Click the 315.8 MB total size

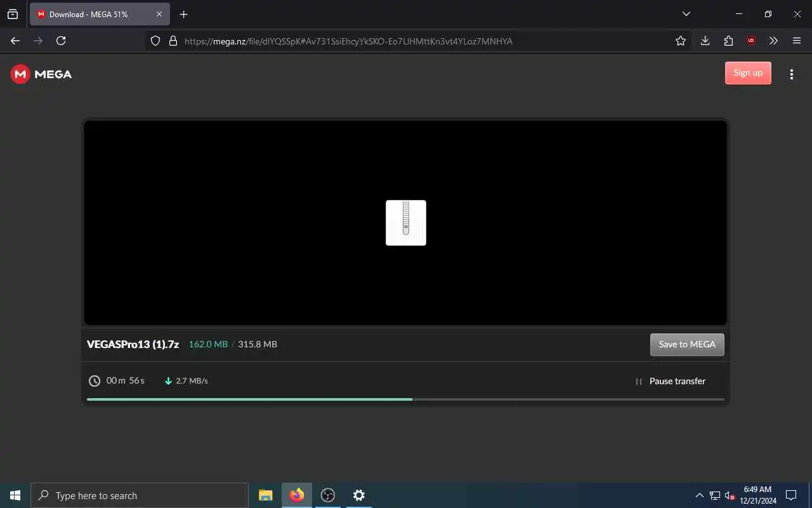(258, 344)
